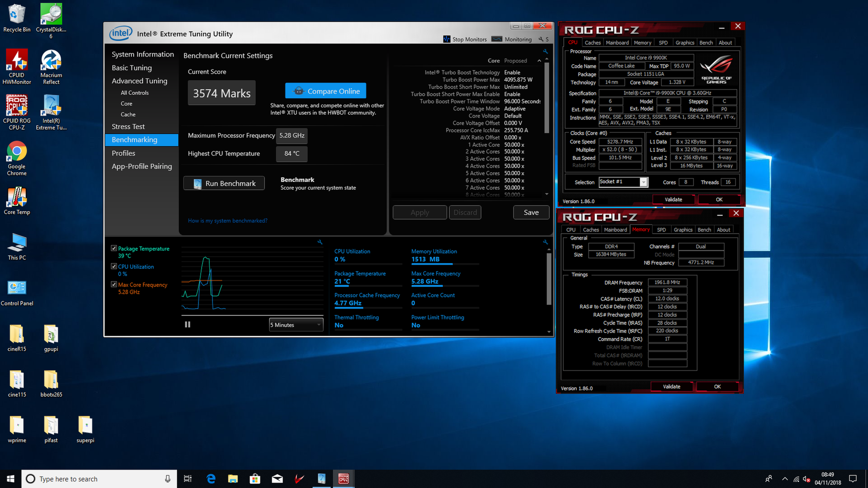Open This PC desktop icon
This screenshot has height=488, width=868.
point(17,246)
